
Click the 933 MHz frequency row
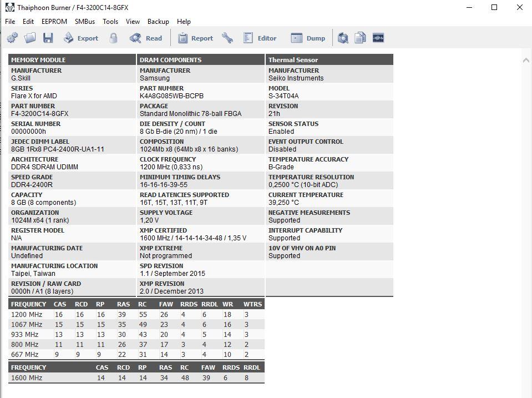(x=136, y=335)
